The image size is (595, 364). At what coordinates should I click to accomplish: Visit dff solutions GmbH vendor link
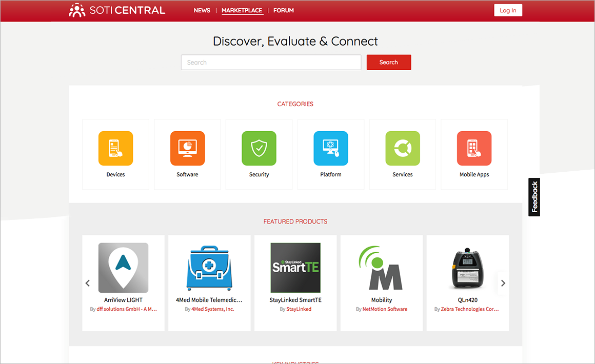[x=127, y=309]
